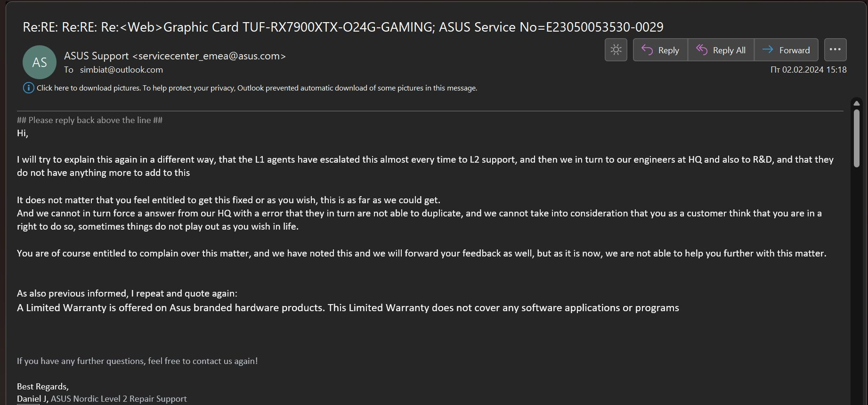Click the scrollbar up arrow
This screenshot has height=405, width=868.
pyautogui.click(x=857, y=103)
